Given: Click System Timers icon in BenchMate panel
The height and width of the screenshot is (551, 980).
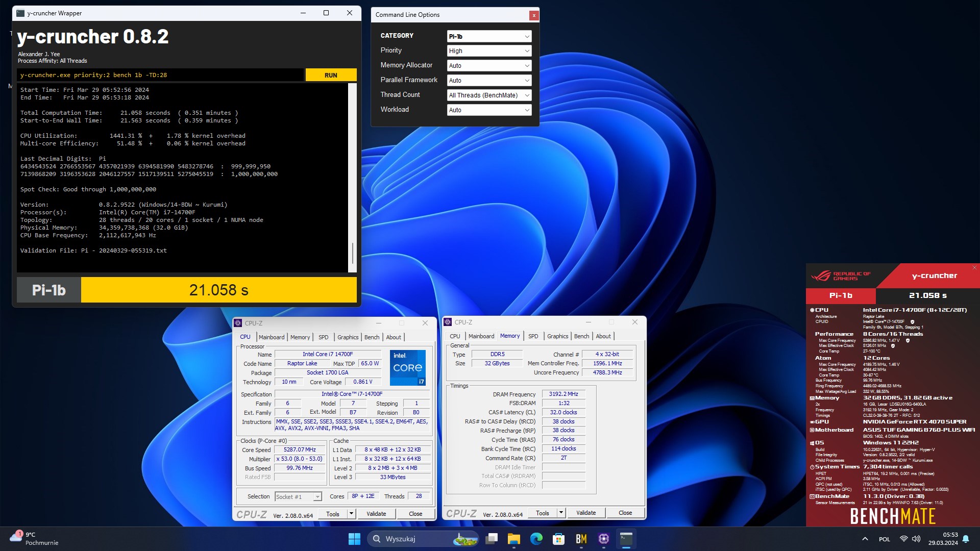Looking at the screenshot, I should [x=812, y=467].
